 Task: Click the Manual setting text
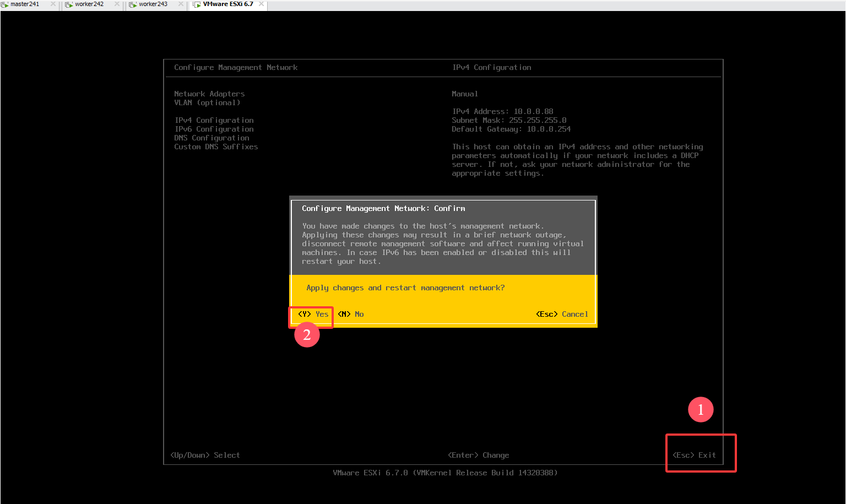click(465, 94)
